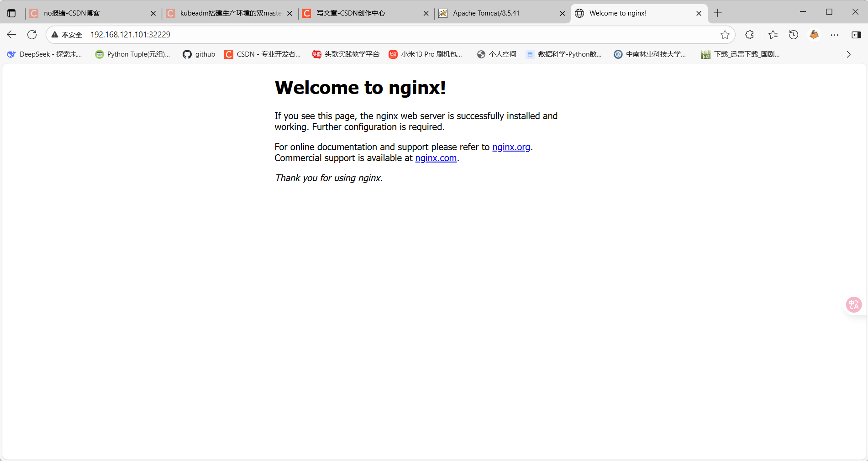Reload the page with the refresh icon

click(x=32, y=35)
